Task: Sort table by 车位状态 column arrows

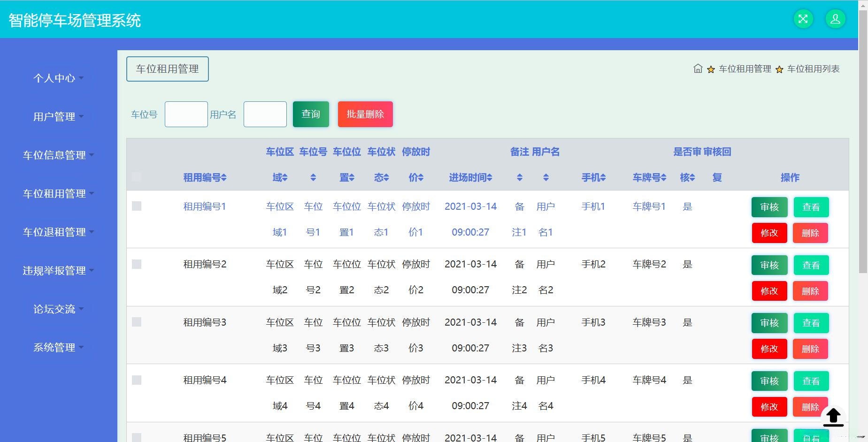Action: (x=386, y=177)
